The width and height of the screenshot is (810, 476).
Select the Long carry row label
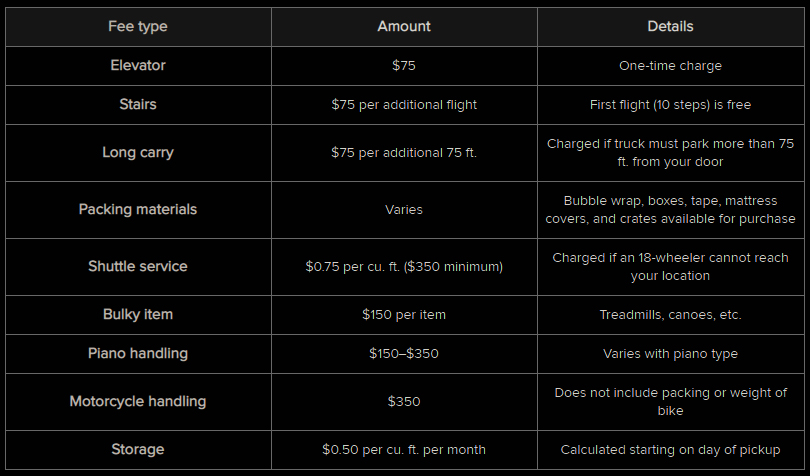(x=138, y=152)
